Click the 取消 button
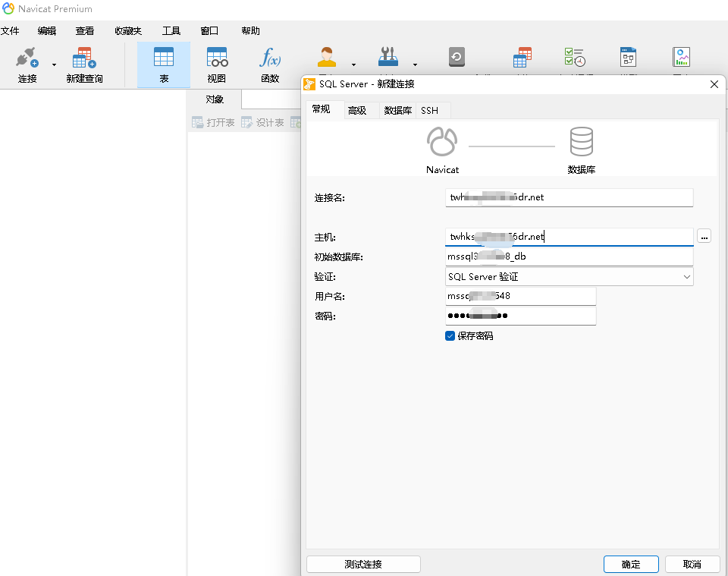The width and height of the screenshot is (728, 576). coord(692,565)
